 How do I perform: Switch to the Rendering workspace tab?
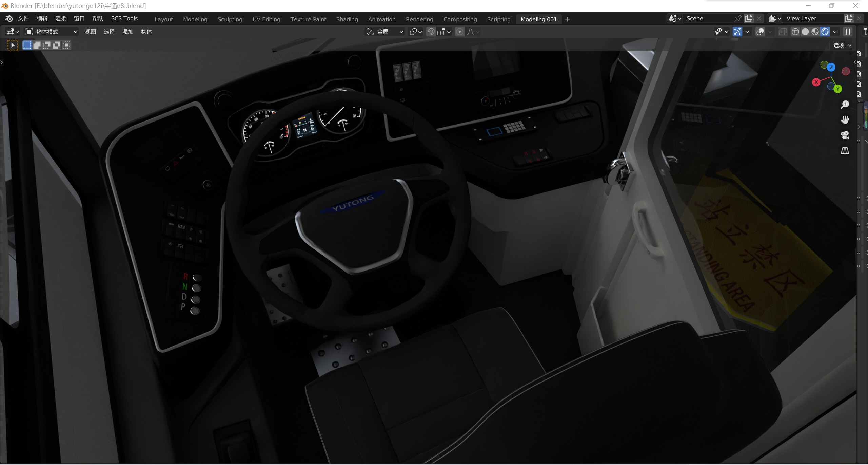coord(419,19)
